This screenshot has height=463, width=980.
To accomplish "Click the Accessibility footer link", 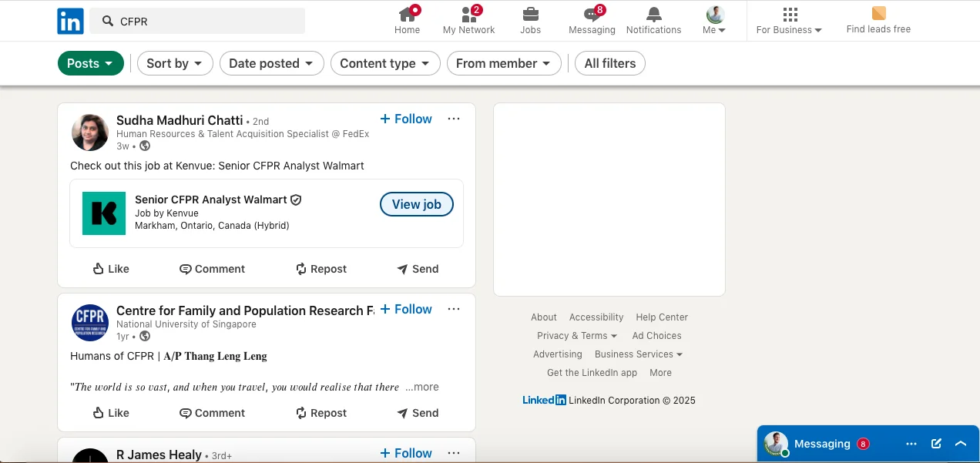I will [596, 317].
